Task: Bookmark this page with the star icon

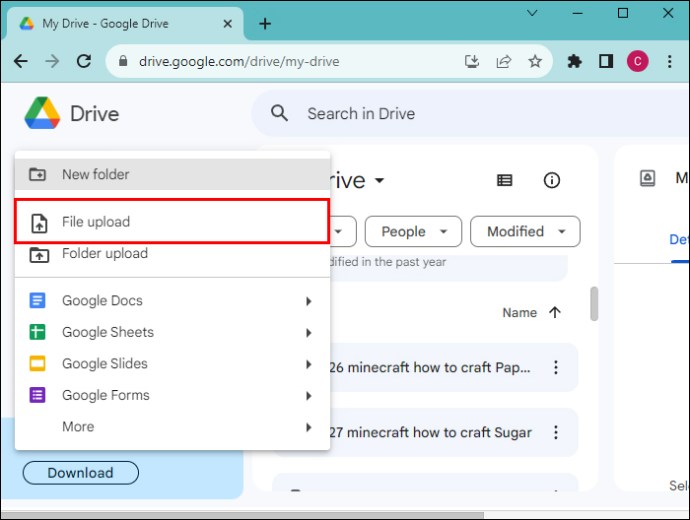Action: point(535,61)
